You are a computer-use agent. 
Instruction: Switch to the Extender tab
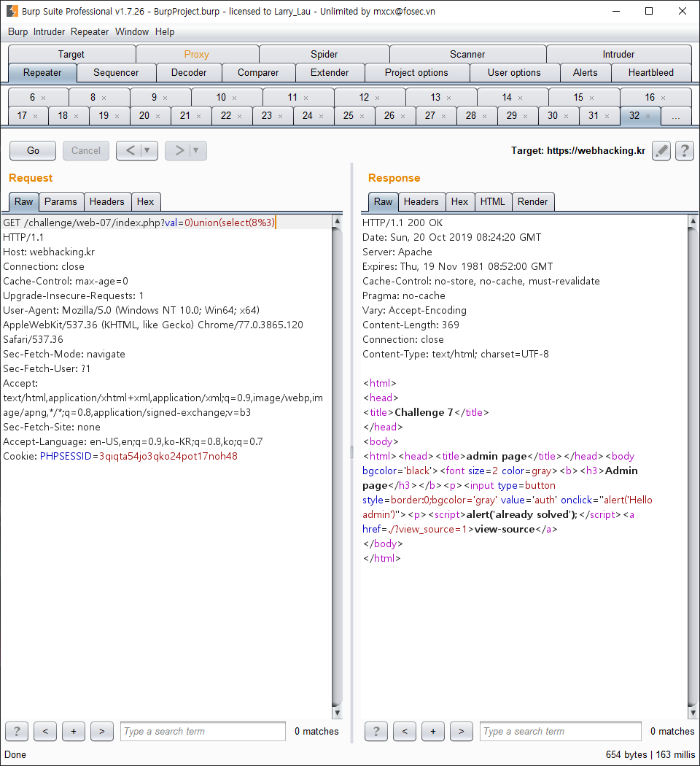[x=330, y=72]
